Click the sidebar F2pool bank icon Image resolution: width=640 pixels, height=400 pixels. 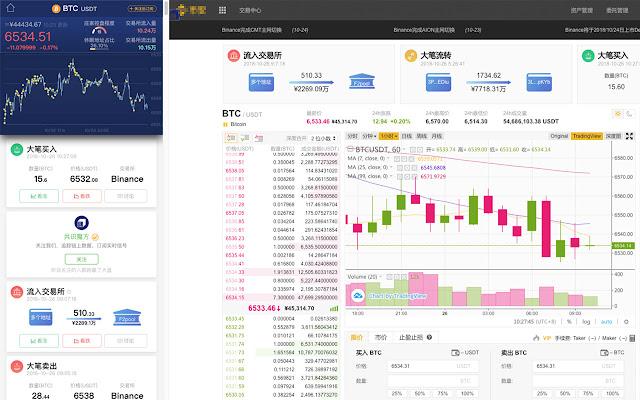[127, 318]
